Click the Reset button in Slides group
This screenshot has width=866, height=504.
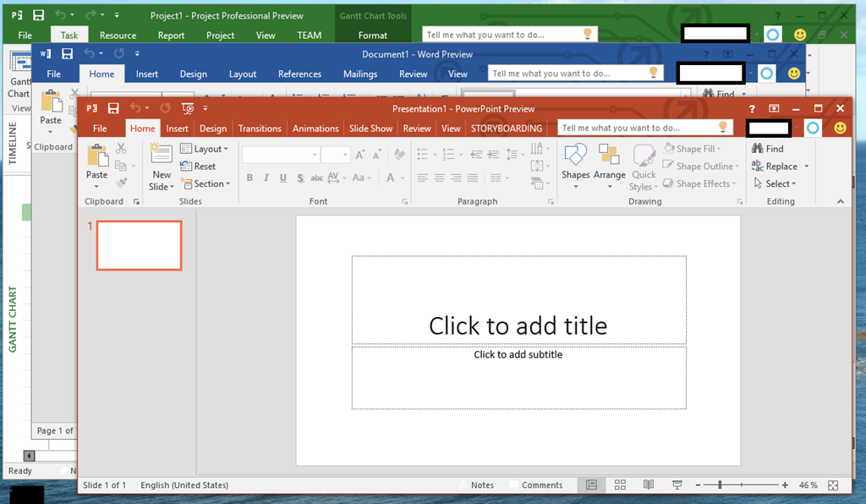point(199,167)
